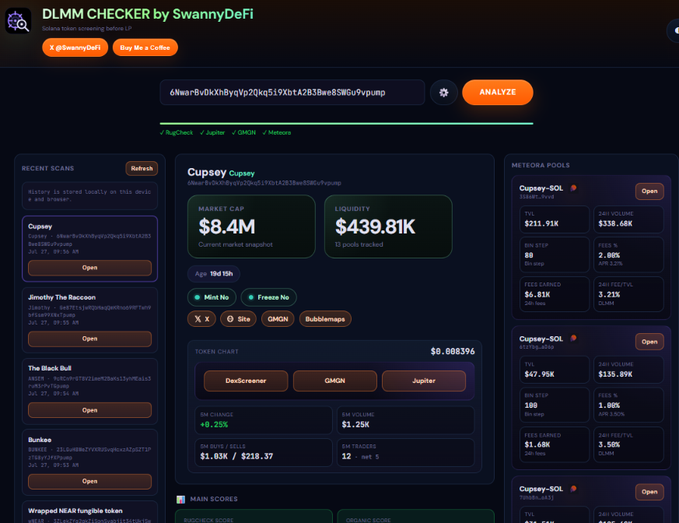Click 24H Volume $135.89K in second pool
The height and width of the screenshot is (523, 679).
[x=615, y=374]
